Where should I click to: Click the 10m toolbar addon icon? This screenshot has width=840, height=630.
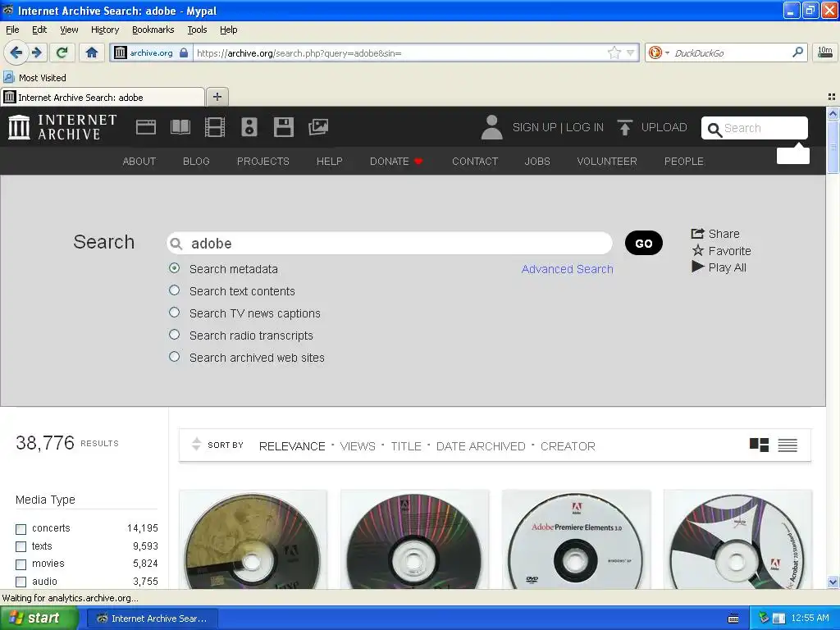[825, 52]
